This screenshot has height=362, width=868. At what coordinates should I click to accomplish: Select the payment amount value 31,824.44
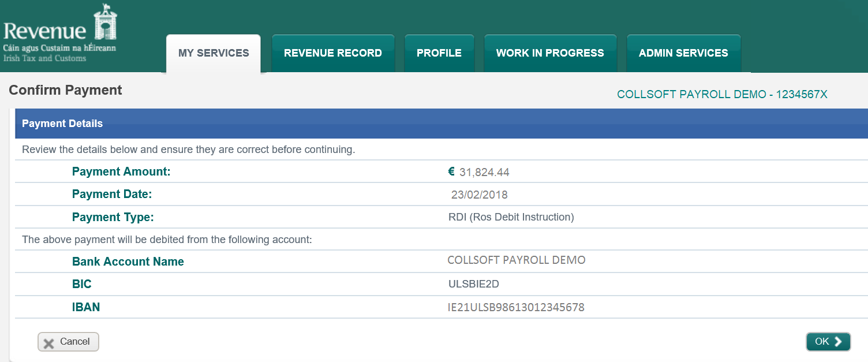pos(484,172)
